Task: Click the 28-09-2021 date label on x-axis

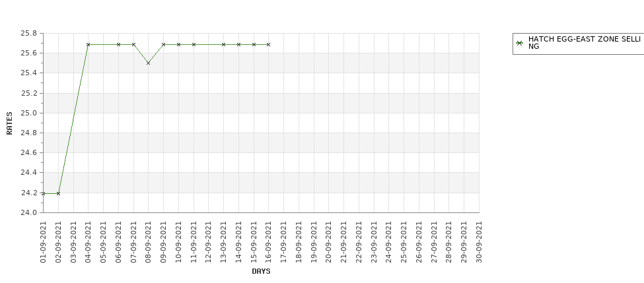Action: [x=449, y=242]
